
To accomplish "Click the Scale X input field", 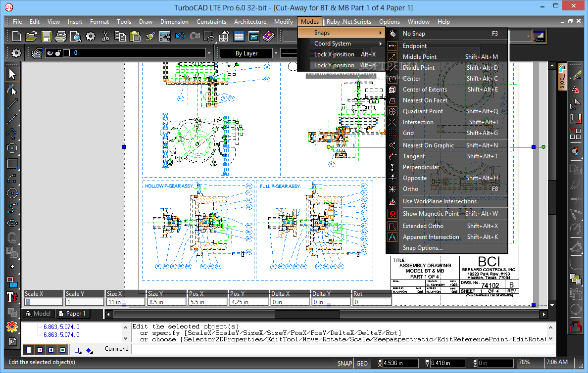I will coord(44,302).
